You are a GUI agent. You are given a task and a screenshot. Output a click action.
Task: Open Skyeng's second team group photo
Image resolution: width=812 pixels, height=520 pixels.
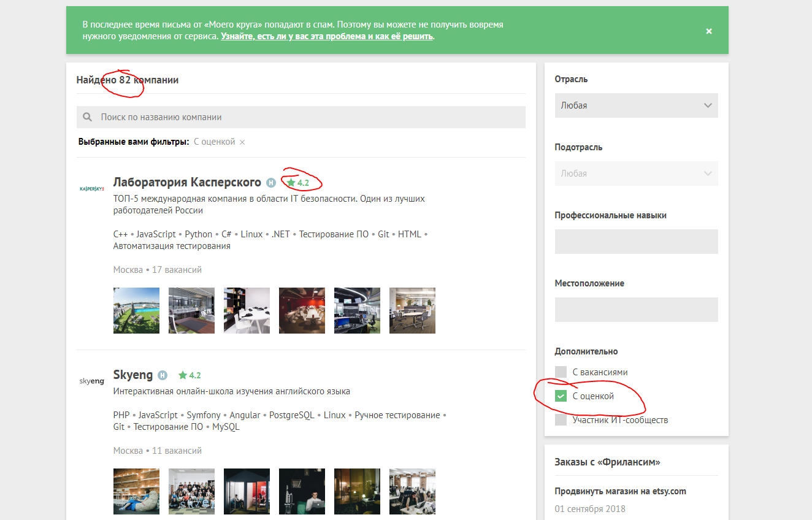click(191, 491)
